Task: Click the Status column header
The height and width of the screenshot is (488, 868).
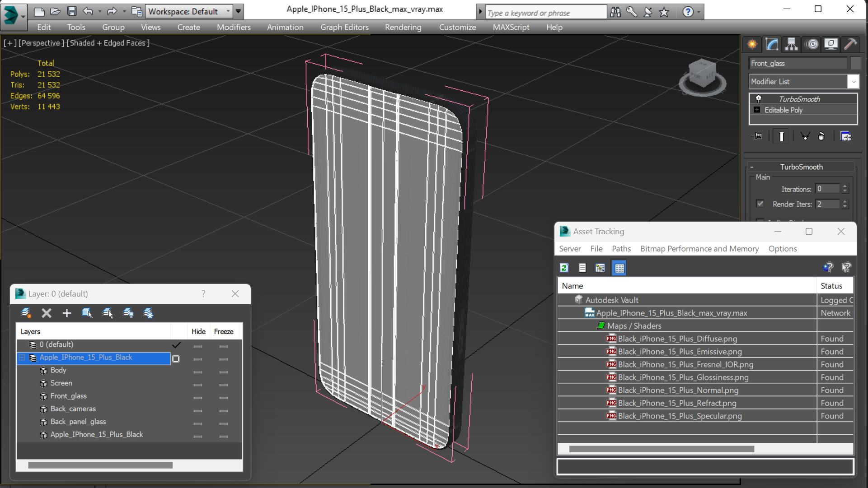Action: (835, 286)
